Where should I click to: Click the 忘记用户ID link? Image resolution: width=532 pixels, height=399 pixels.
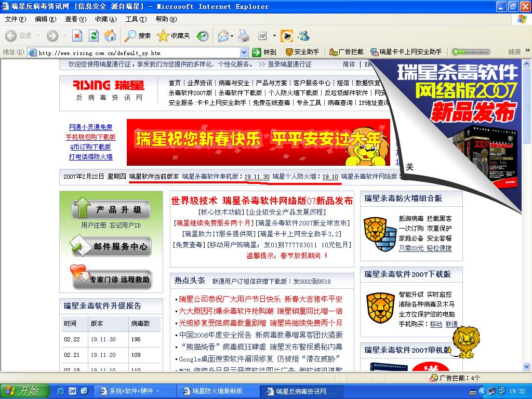tap(125, 225)
